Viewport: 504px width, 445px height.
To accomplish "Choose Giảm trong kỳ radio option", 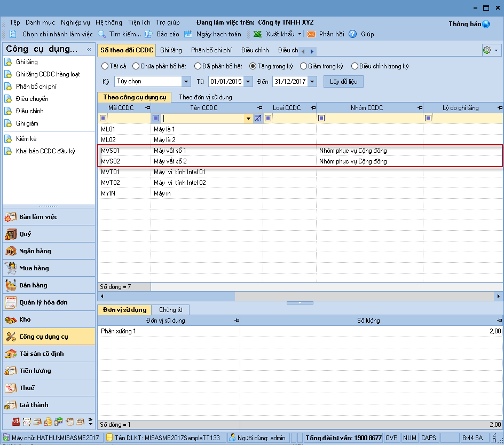I will pyautogui.click(x=304, y=66).
